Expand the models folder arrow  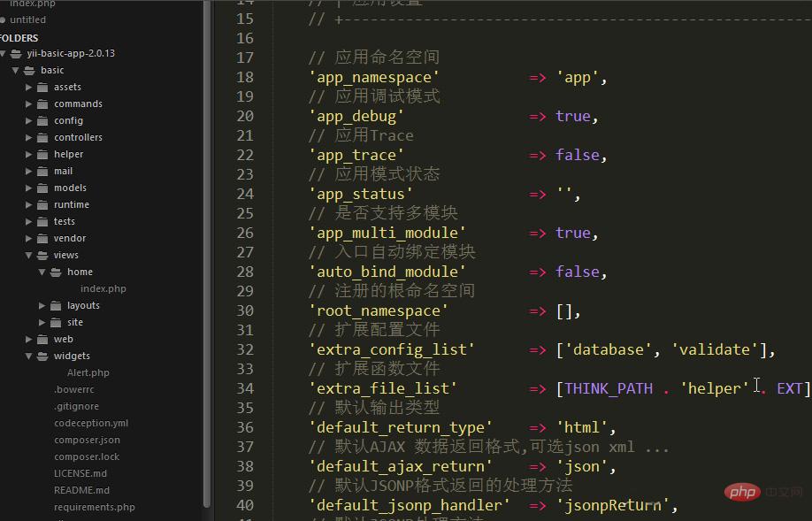(29, 188)
